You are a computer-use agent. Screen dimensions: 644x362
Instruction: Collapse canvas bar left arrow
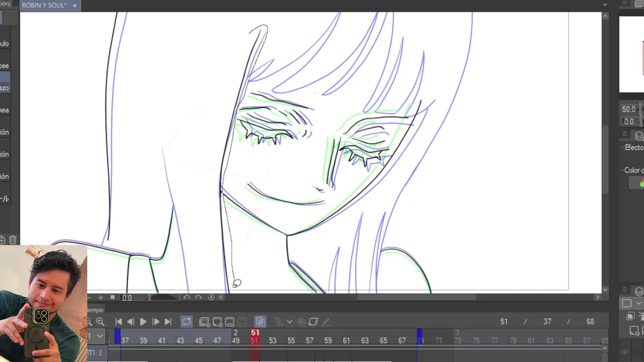(221, 298)
